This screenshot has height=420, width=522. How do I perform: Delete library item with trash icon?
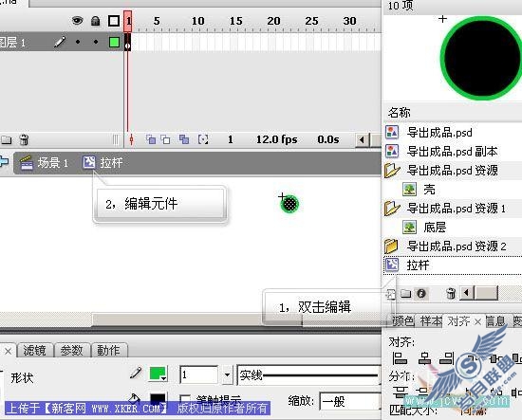click(x=451, y=293)
